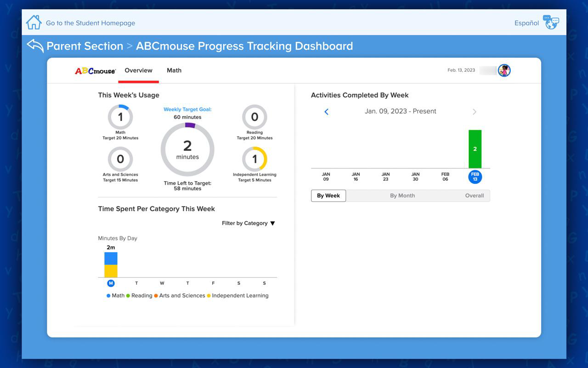Click the back arrow beside Parent Section

35,46
